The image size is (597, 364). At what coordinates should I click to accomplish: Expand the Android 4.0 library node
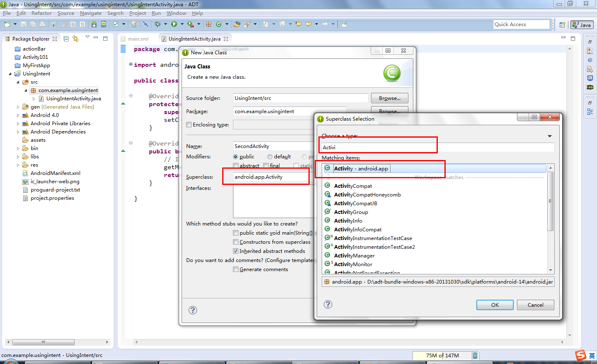pos(18,115)
